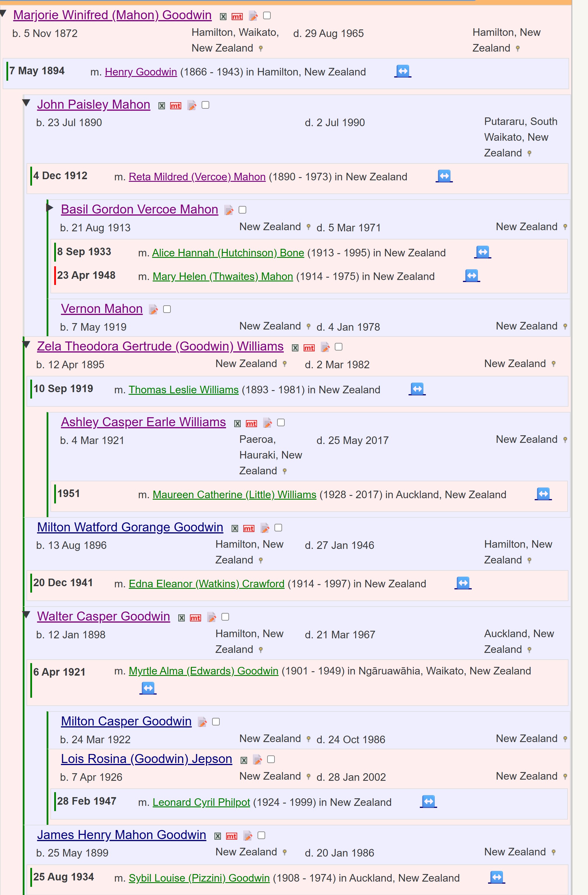Open James Henry Mahon Goodwin profile link

click(122, 835)
